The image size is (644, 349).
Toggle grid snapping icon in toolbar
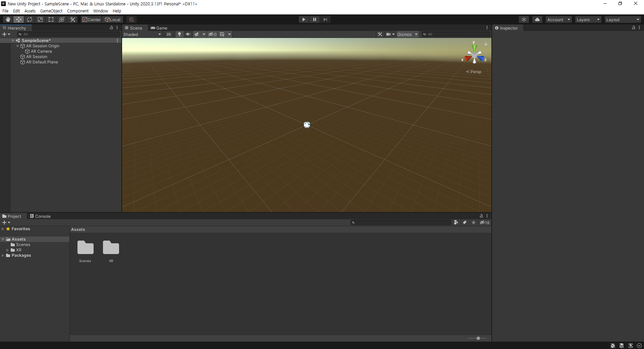pos(131,19)
